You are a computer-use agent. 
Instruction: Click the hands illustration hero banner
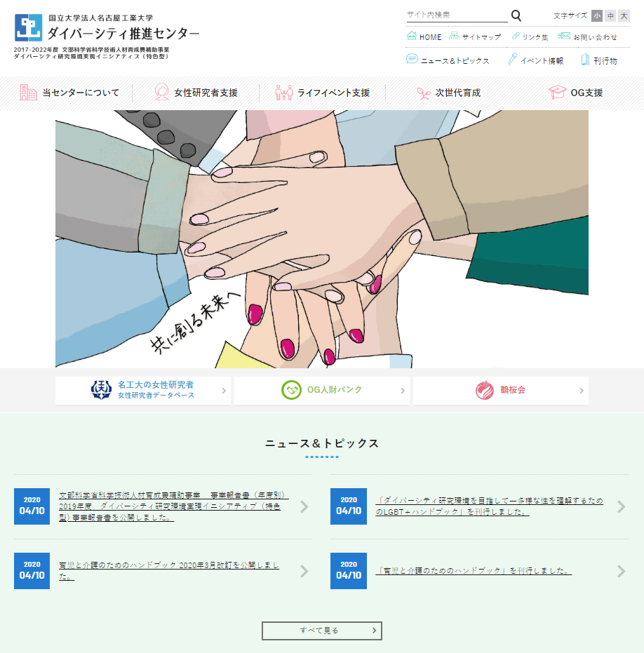pos(321,239)
